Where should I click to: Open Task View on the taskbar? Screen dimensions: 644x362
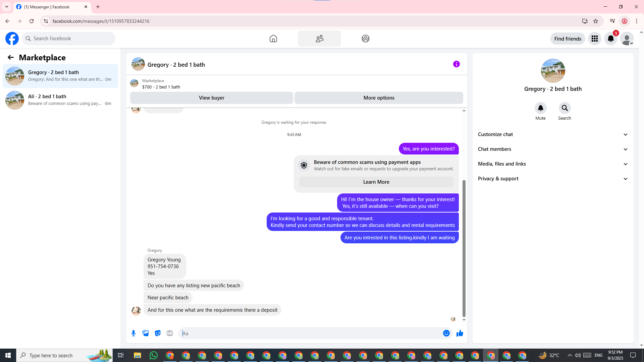click(x=121, y=355)
